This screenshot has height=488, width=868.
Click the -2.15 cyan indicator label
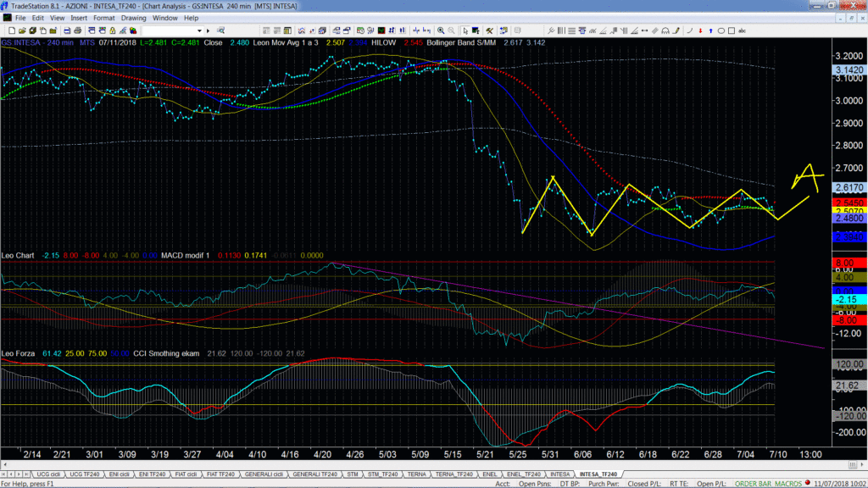849,299
